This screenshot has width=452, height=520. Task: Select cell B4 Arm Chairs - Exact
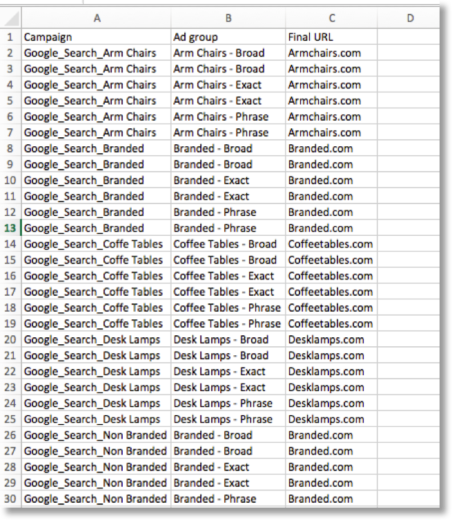[228, 85]
